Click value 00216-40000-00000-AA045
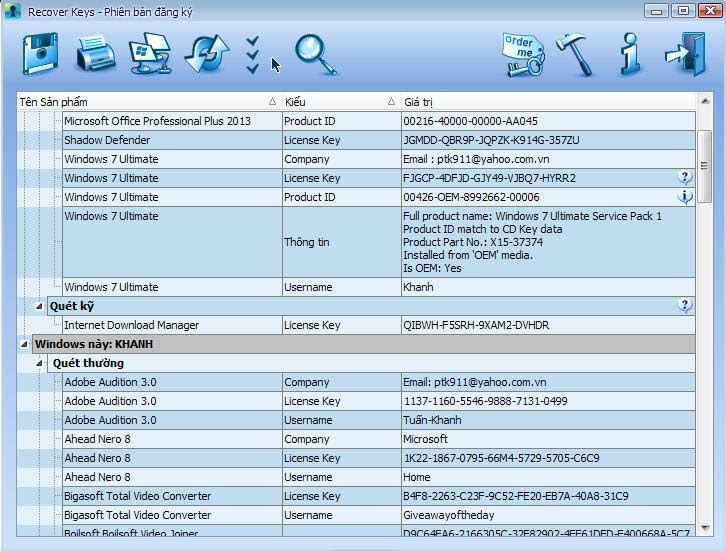726x551 pixels. tap(470, 121)
